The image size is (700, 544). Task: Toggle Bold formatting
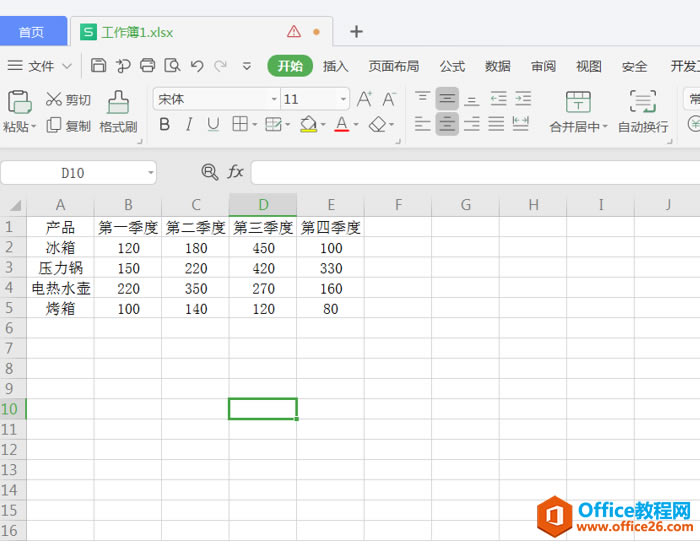(x=164, y=124)
